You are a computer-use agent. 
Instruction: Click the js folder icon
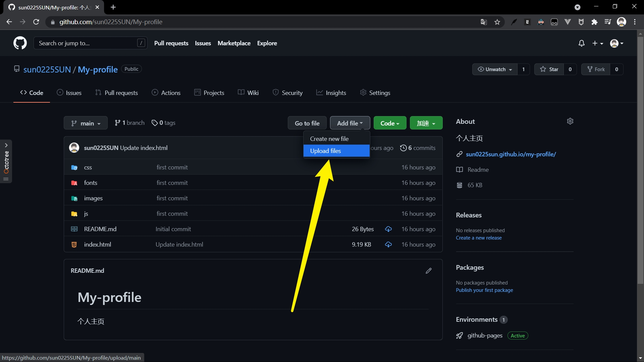coord(74,214)
